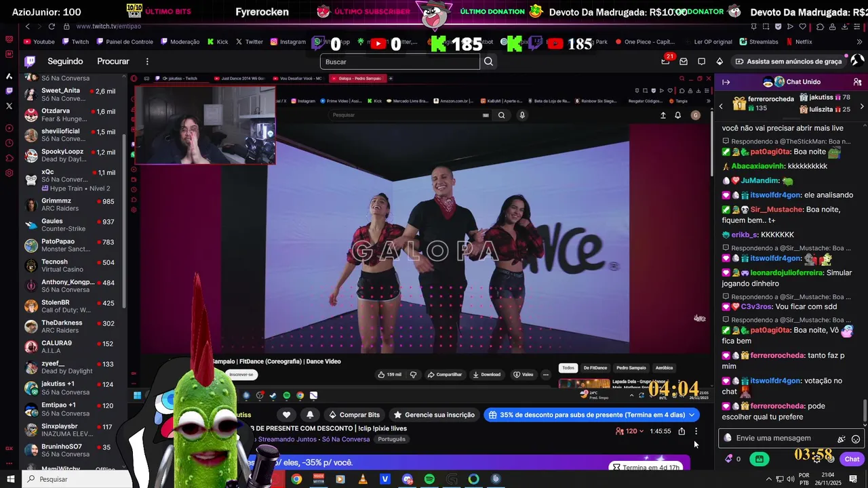
Task: Send message with the Chat button
Action: pos(852,459)
